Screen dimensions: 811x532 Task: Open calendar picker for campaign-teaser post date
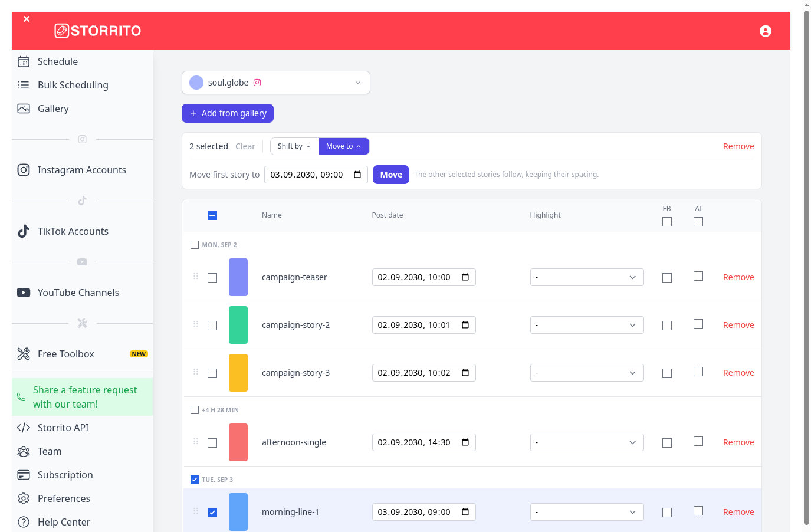465,277
